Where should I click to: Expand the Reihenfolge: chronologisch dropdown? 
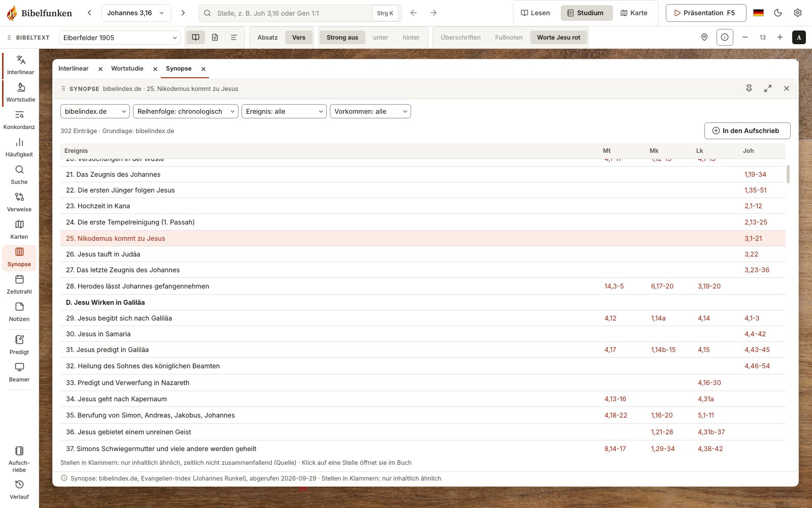[x=186, y=111]
